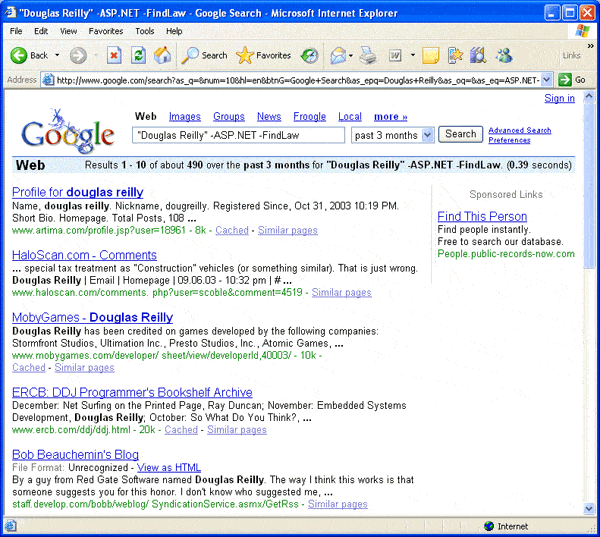Open the 'more »' link
The height and width of the screenshot is (537, 600).
(x=390, y=116)
